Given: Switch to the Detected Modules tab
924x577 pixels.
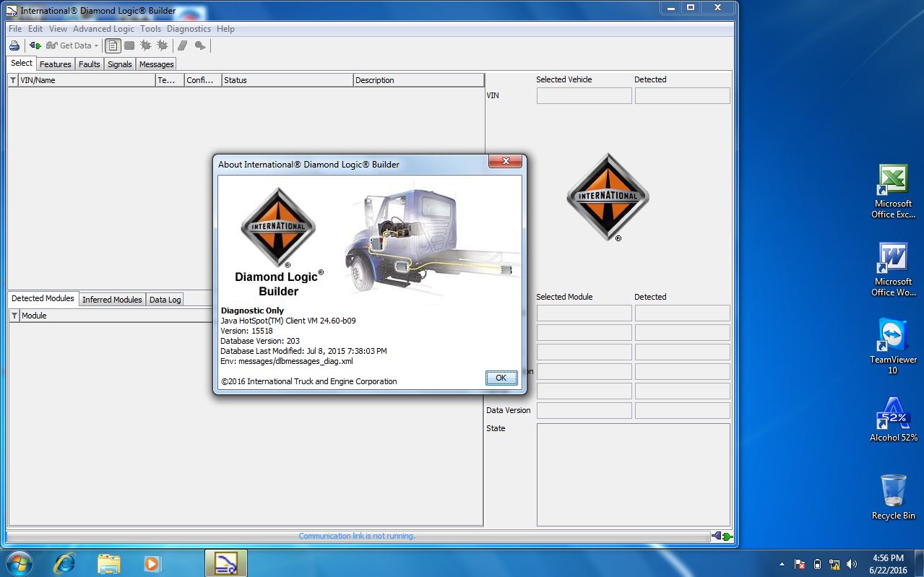Looking at the screenshot, I should coord(43,298).
